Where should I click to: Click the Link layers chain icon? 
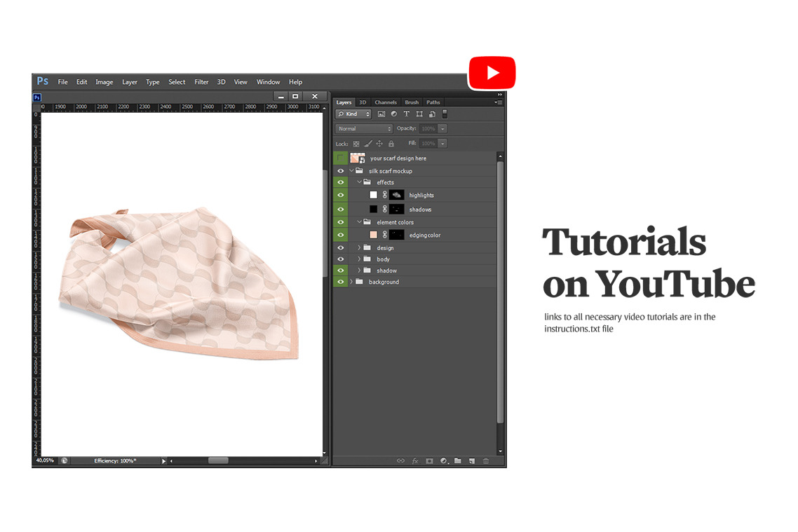pos(401,461)
